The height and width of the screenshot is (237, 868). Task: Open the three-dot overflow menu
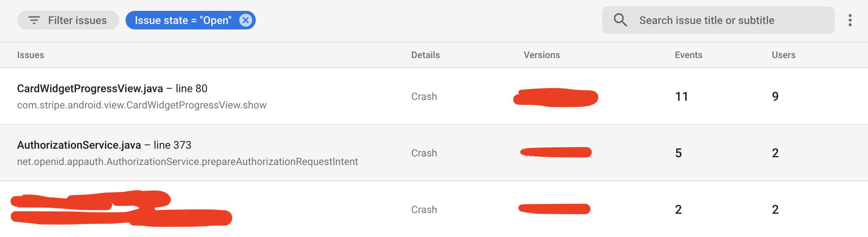click(851, 19)
